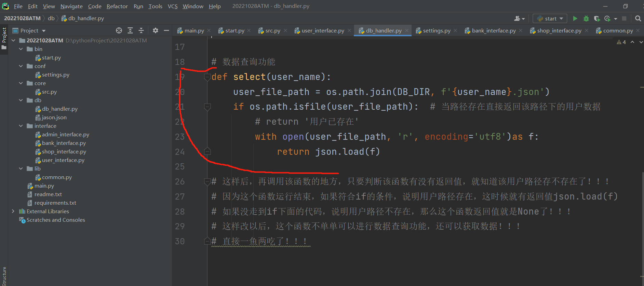Open the File menu
Viewport: 644px width, 286px height.
click(x=18, y=6)
